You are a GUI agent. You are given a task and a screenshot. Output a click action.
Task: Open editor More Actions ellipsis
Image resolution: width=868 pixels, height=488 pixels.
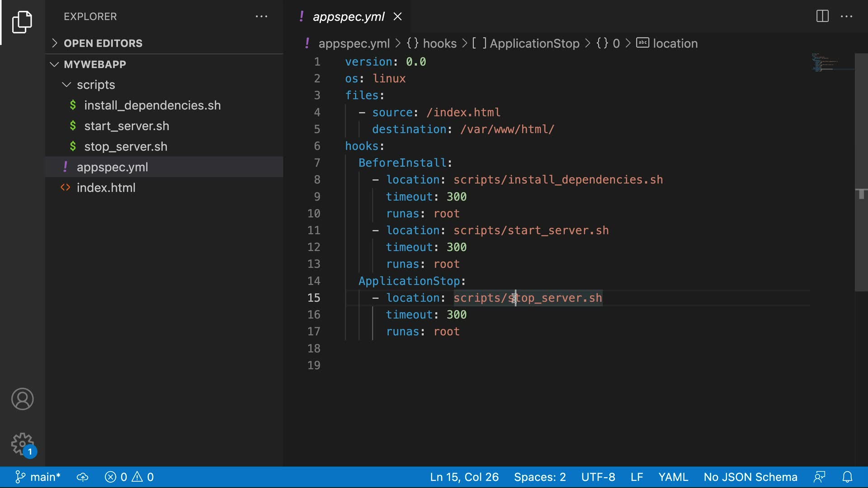tap(846, 16)
